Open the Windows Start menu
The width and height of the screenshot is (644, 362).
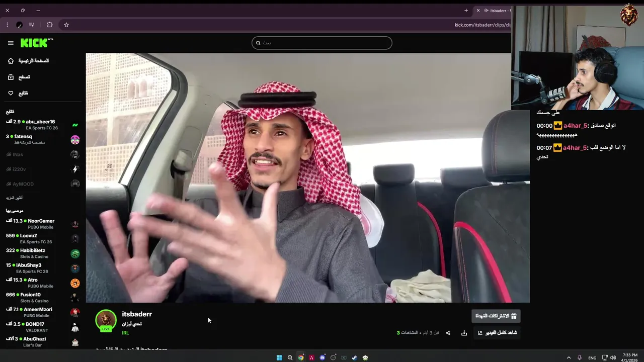tap(279, 357)
